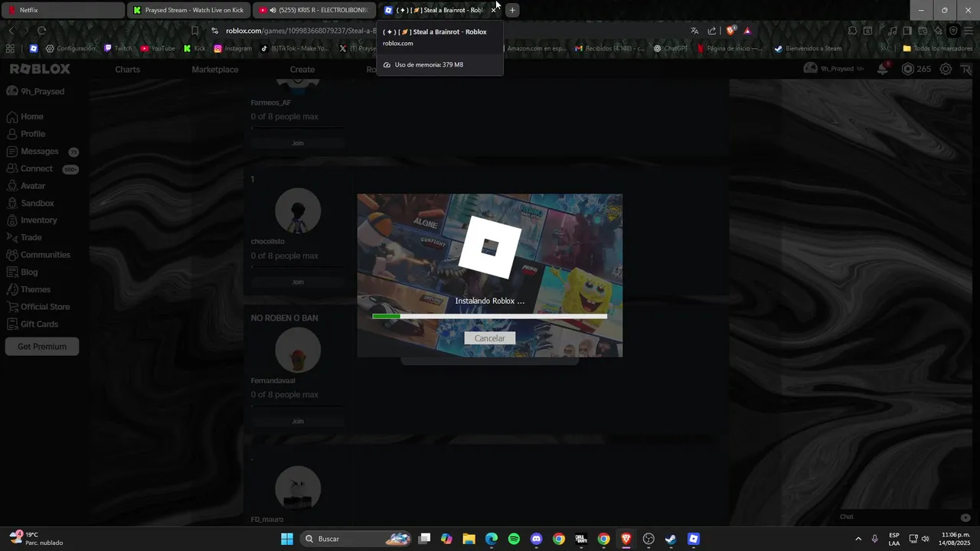This screenshot has width=980, height=551.
Task: Open the Brave Shields lion icon
Action: pos(730,31)
